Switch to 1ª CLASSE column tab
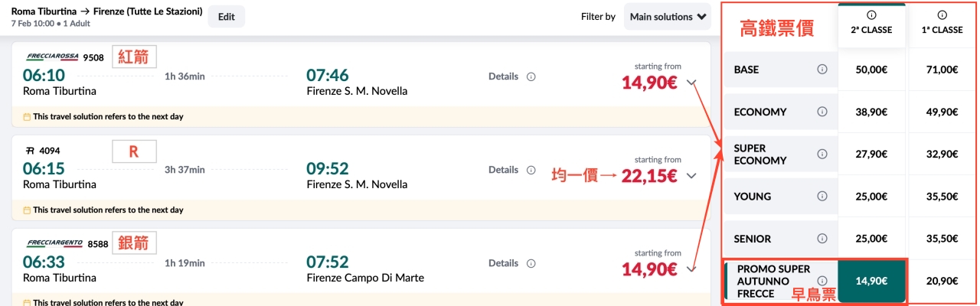Viewport: 980px width, 306px height. point(941,25)
